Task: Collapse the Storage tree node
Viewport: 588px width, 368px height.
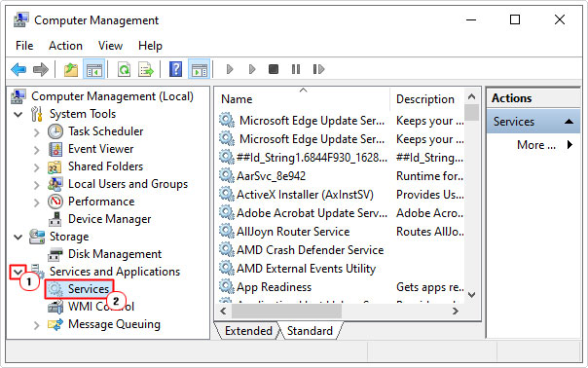Action: point(18,237)
